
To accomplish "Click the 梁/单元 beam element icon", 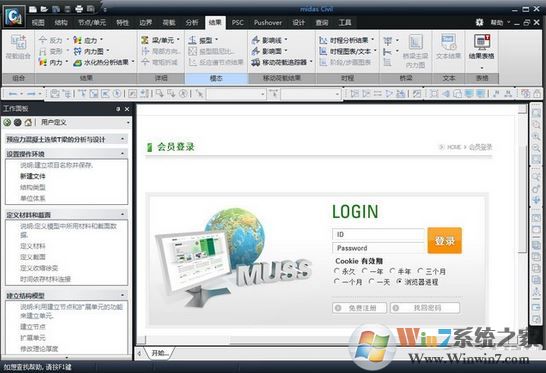I will 145,40.
